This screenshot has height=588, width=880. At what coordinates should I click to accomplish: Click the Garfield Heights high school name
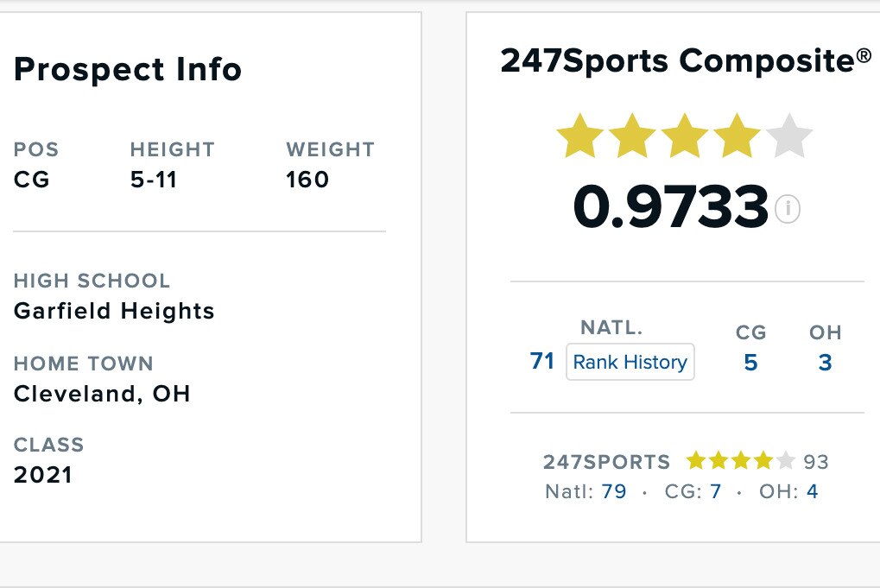114,311
